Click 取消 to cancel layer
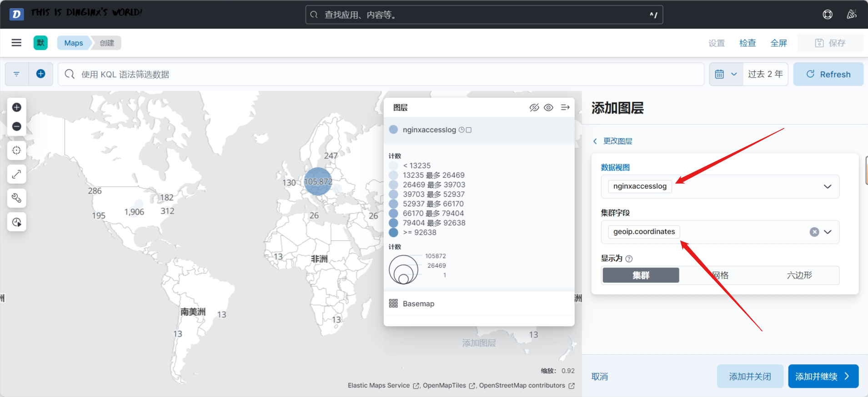Image resolution: width=868 pixels, height=397 pixels. (x=600, y=377)
